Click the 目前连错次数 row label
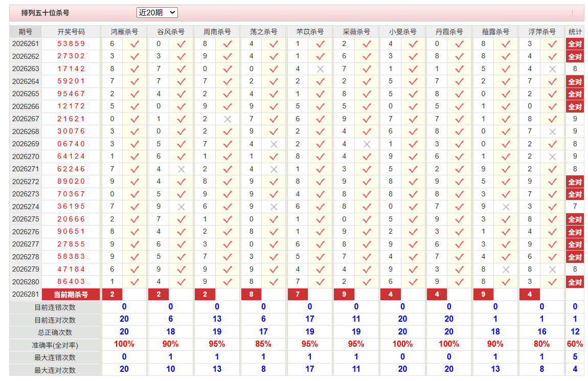The image size is (588, 381). tap(55, 308)
